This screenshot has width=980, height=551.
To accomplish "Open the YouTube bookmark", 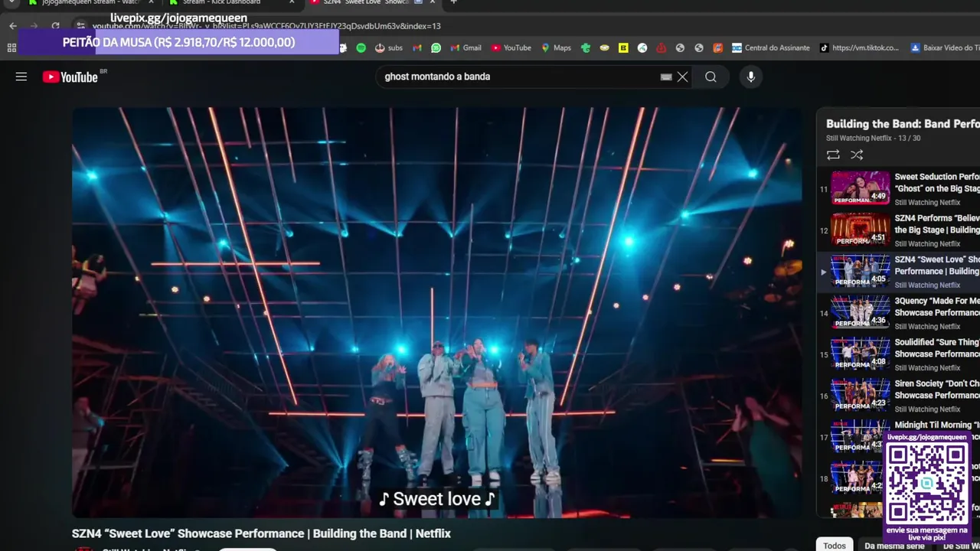I will 511,47.
